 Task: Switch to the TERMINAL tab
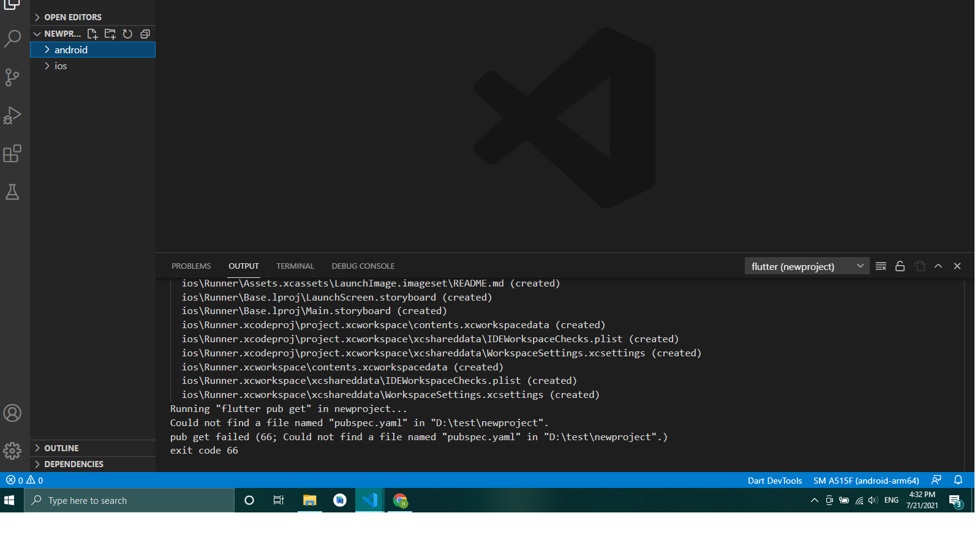[295, 266]
